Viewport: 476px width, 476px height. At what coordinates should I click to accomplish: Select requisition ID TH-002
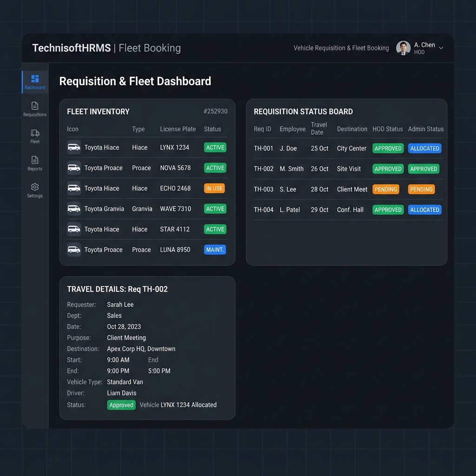[x=264, y=169]
